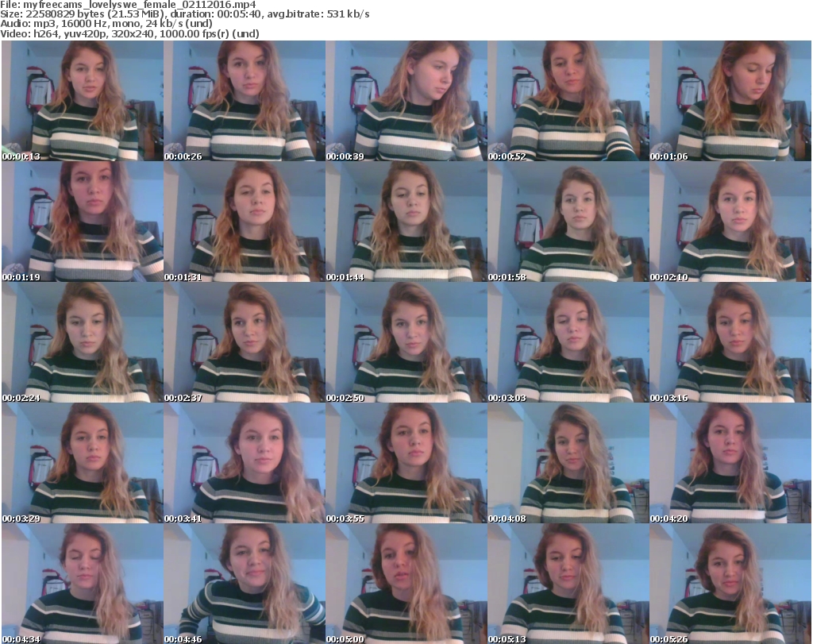View the preview frame at 00:05:00
The width and height of the screenshot is (813, 644).
pyautogui.click(x=406, y=584)
